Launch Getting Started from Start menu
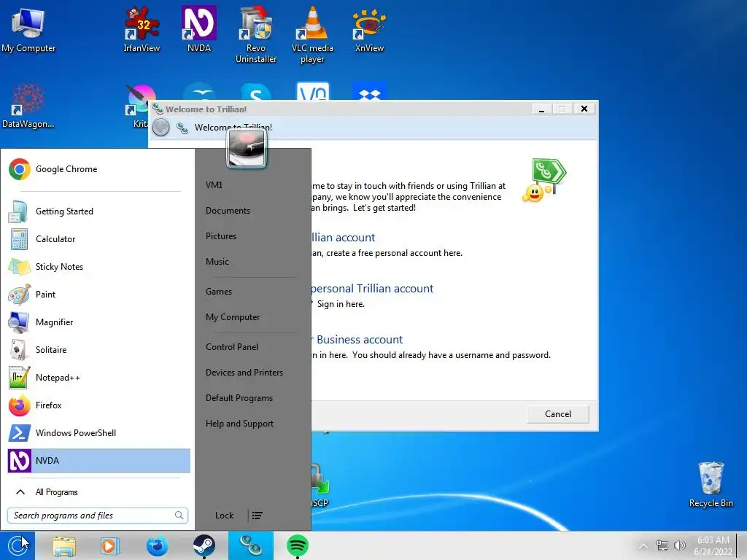This screenshot has height=560, width=747. pos(98,211)
